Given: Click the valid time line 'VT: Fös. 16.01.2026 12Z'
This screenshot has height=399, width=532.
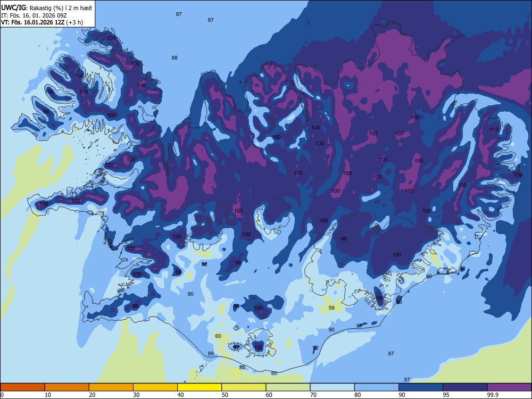Looking at the screenshot, I should pos(32,22).
